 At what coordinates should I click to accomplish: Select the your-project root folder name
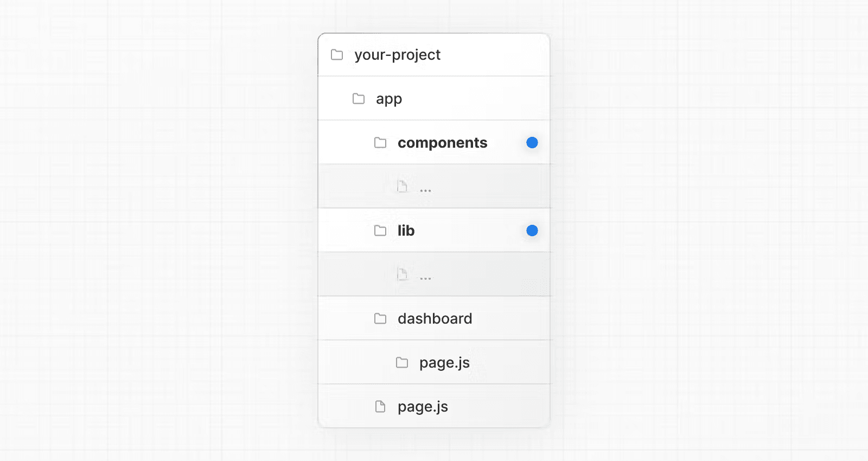click(x=397, y=55)
